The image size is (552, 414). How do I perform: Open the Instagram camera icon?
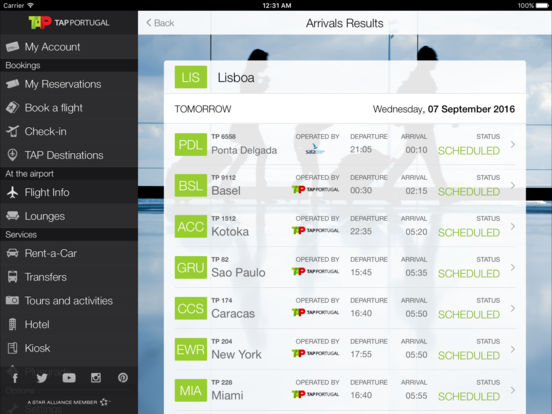[x=96, y=378]
